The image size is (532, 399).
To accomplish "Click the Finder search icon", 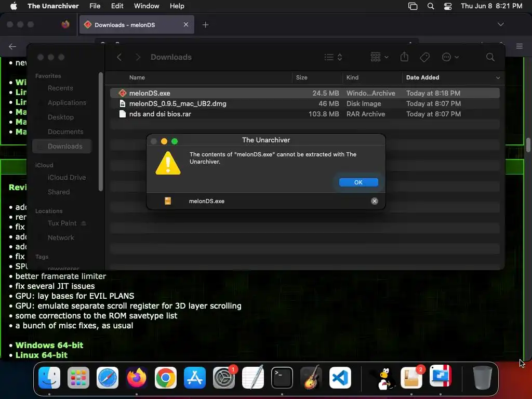I will [x=490, y=57].
